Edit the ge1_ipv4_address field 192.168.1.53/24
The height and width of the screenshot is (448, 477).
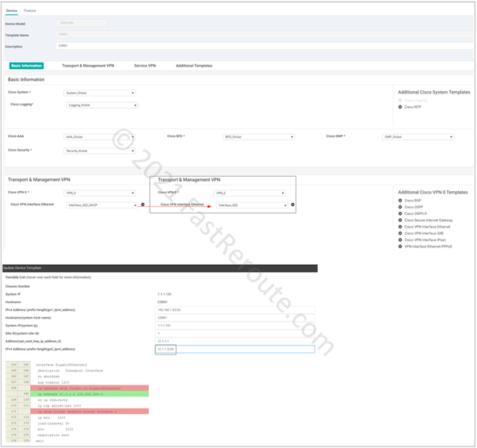(x=235, y=310)
